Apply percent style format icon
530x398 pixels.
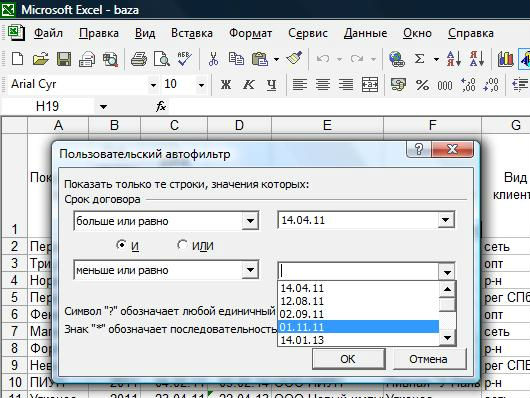click(423, 85)
